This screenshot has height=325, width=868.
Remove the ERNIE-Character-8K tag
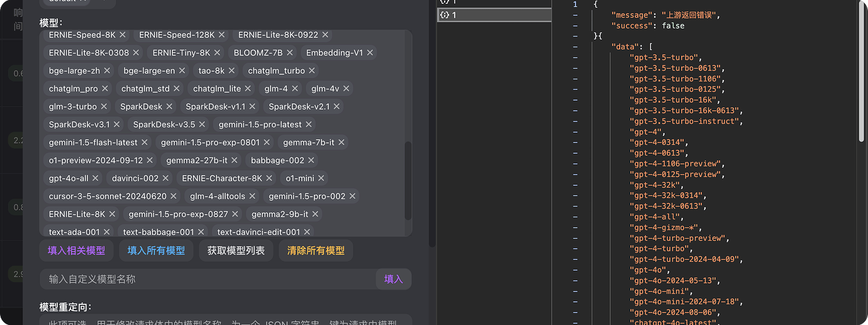click(x=269, y=178)
